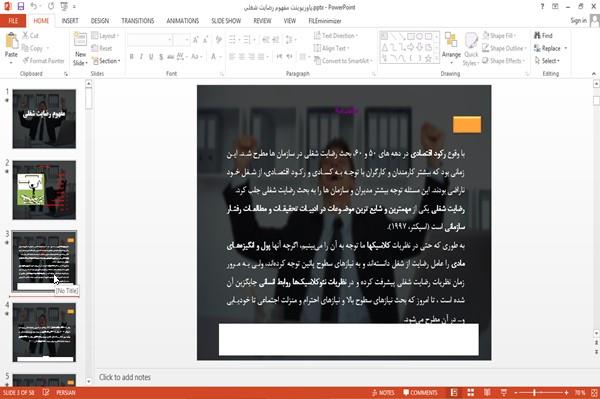Toggle Bold formatting

click(x=131, y=57)
